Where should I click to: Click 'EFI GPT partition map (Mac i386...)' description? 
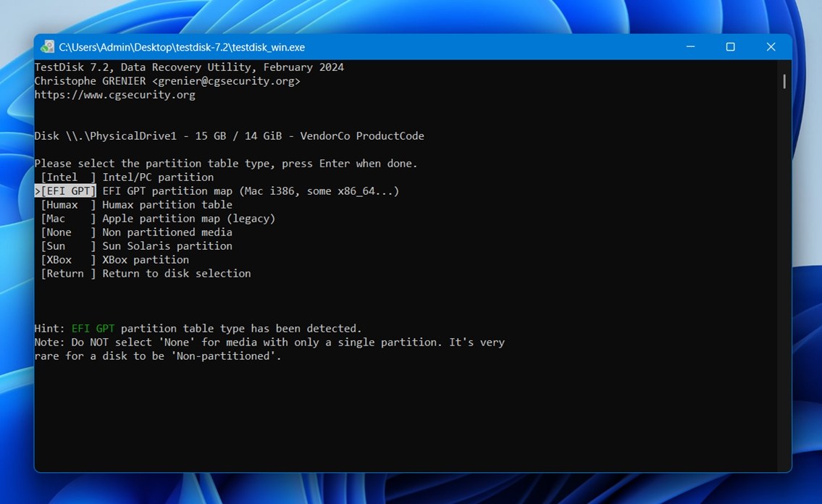pyautogui.click(x=251, y=190)
